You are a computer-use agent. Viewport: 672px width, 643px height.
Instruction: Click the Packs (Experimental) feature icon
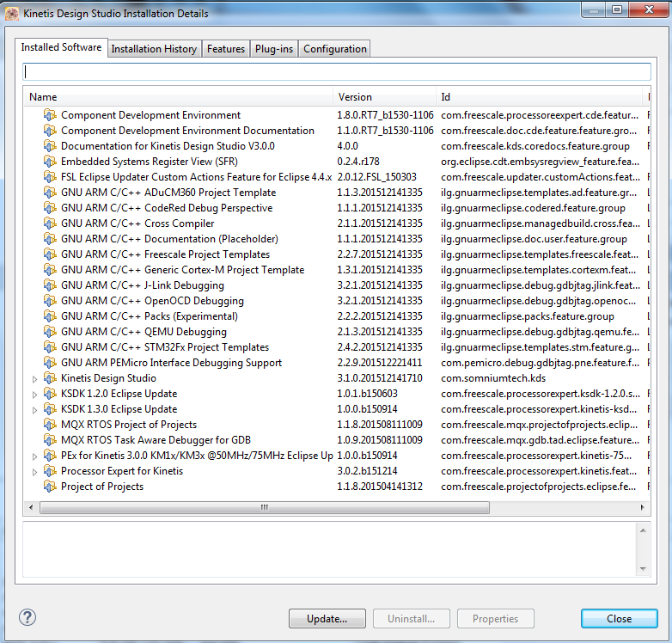(50, 316)
